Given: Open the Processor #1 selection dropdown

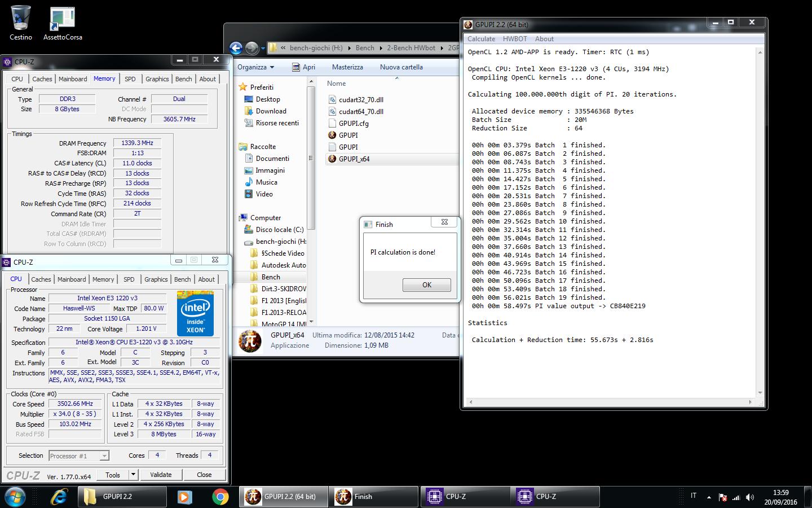Looking at the screenshot, I should (x=78, y=456).
